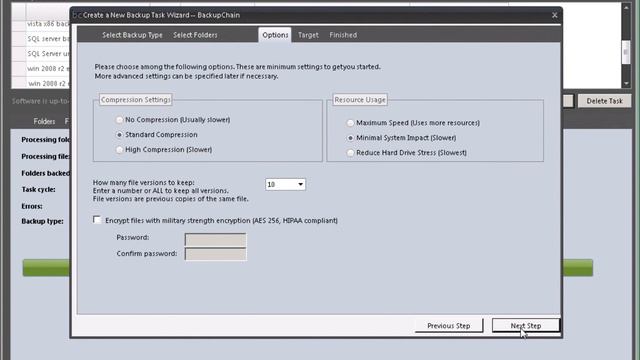640x360 pixels.
Task: Click scrollbar down arrow in task list
Action: 626,83
